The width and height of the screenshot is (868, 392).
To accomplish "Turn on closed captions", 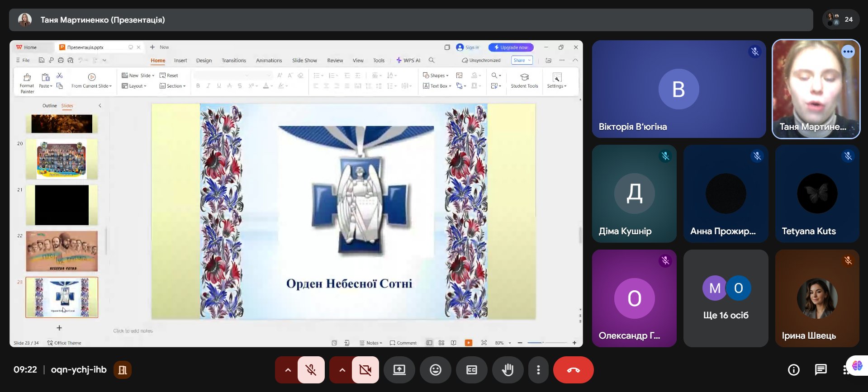I will (x=471, y=370).
